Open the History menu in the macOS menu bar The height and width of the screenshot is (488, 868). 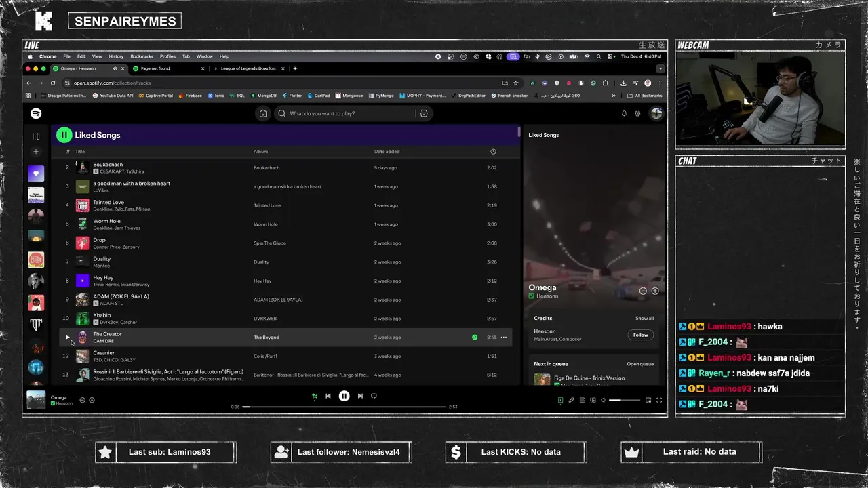pos(116,56)
